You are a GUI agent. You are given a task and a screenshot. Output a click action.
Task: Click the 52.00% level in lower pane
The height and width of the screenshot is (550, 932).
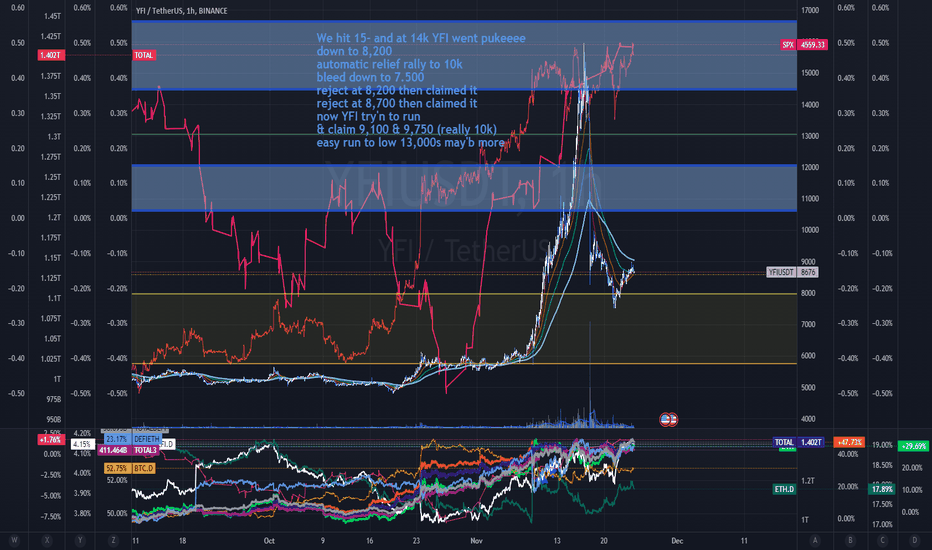coord(117,480)
